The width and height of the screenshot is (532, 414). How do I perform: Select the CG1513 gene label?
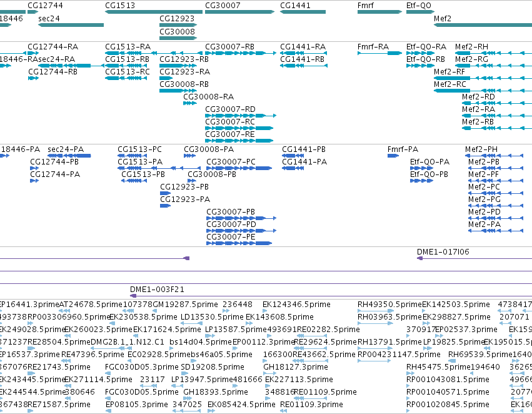[x=120, y=6]
